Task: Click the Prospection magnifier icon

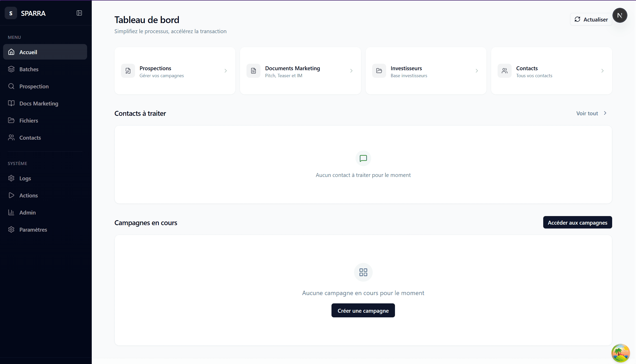Action: (x=11, y=86)
